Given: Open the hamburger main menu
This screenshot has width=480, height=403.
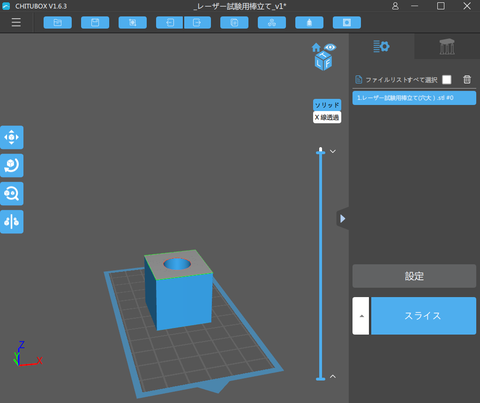Looking at the screenshot, I should pyautogui.click(x=16, y=22).
